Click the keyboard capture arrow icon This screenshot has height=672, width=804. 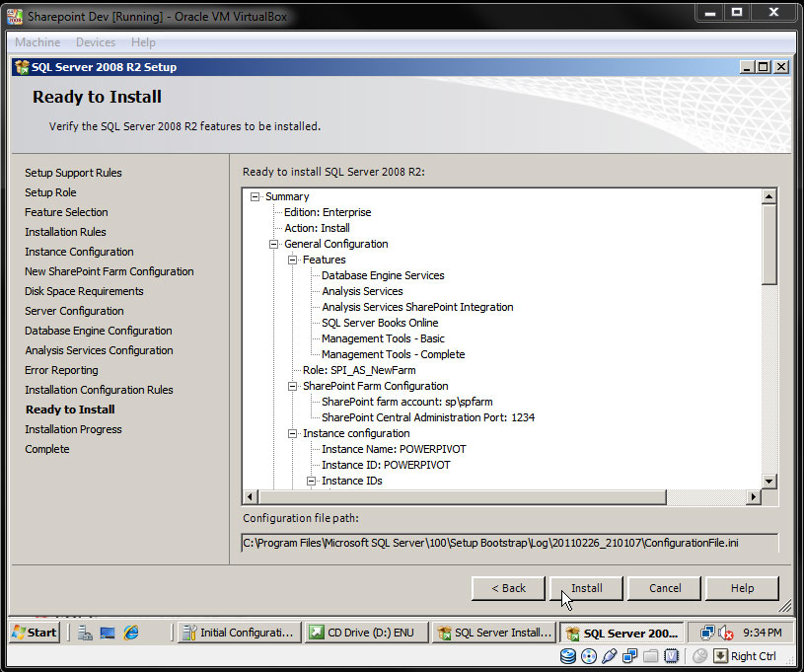click(x=720, y=656)
